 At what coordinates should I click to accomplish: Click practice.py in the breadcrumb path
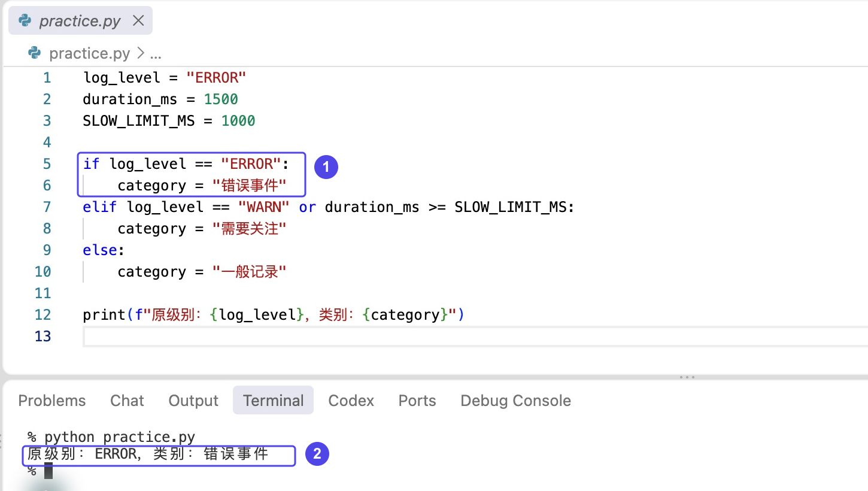click(89, 53)
